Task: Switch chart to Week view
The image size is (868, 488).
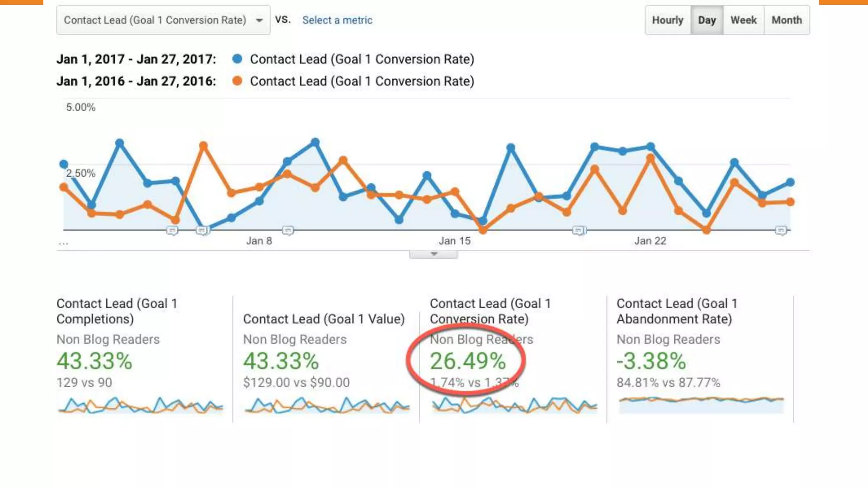Action: 743,20
